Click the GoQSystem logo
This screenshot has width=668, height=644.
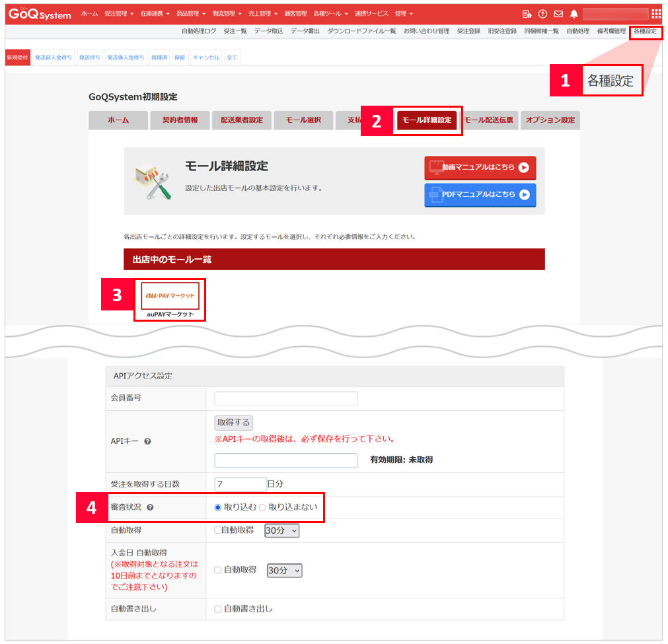coord(40,14)
